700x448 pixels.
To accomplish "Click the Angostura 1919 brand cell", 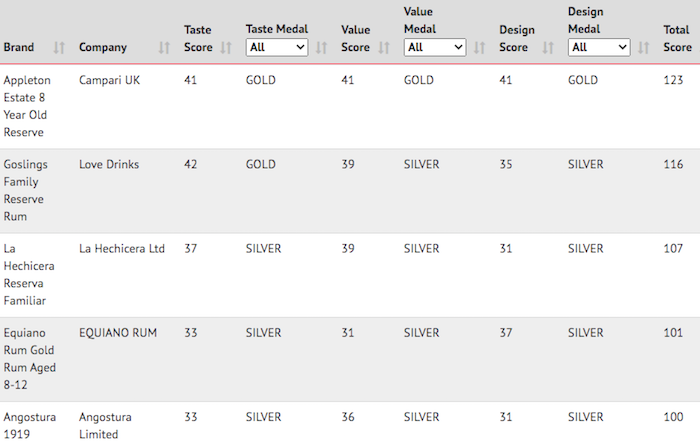I will [x=30, y=425].
